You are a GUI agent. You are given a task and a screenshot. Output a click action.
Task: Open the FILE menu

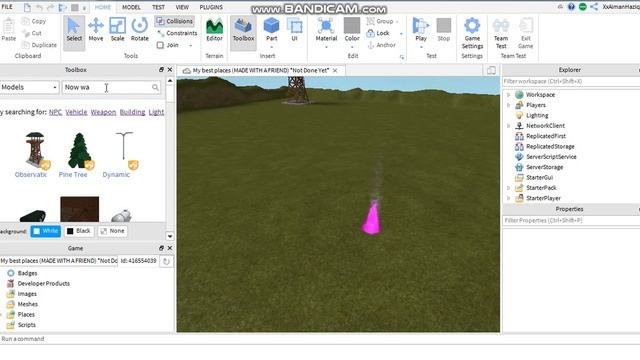click(7, 7)
